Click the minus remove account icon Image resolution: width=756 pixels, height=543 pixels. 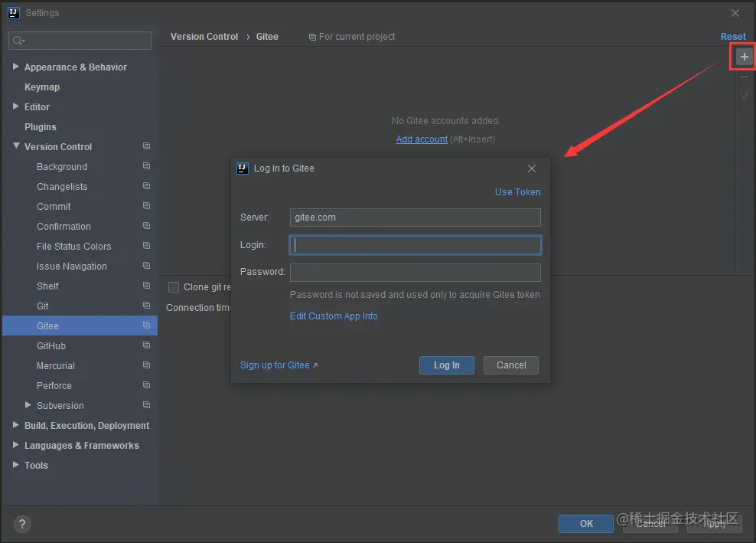[744, 77]
